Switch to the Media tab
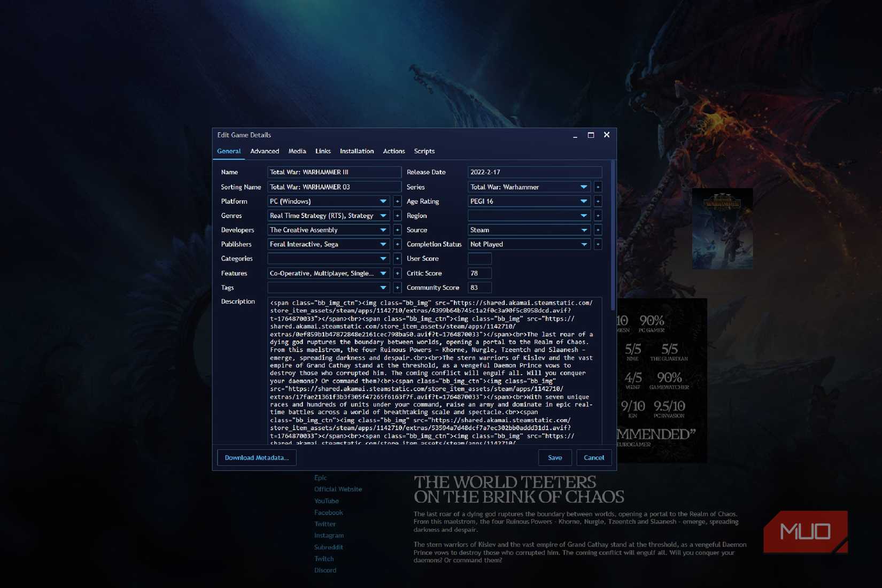 tap(297, 151)
